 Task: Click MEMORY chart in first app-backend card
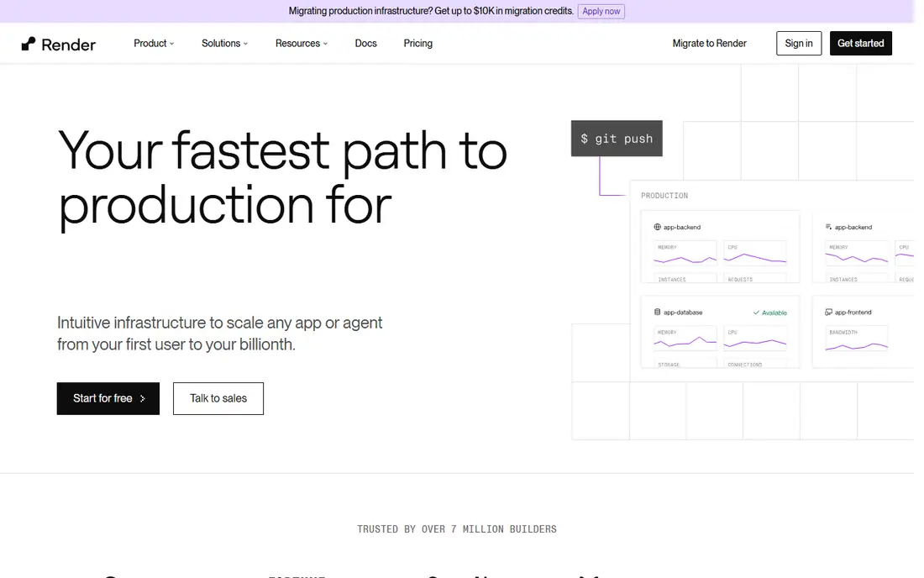685,255
